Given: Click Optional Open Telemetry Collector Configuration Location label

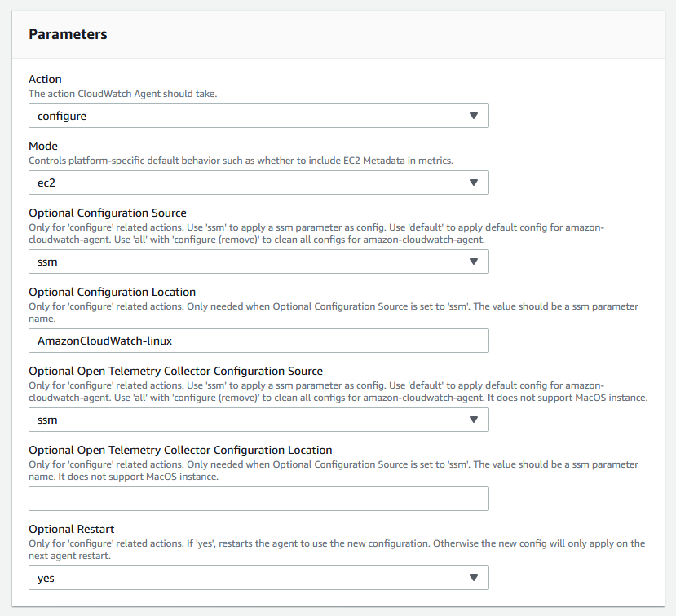Looking at the screenshot, I should coord(180,450).
